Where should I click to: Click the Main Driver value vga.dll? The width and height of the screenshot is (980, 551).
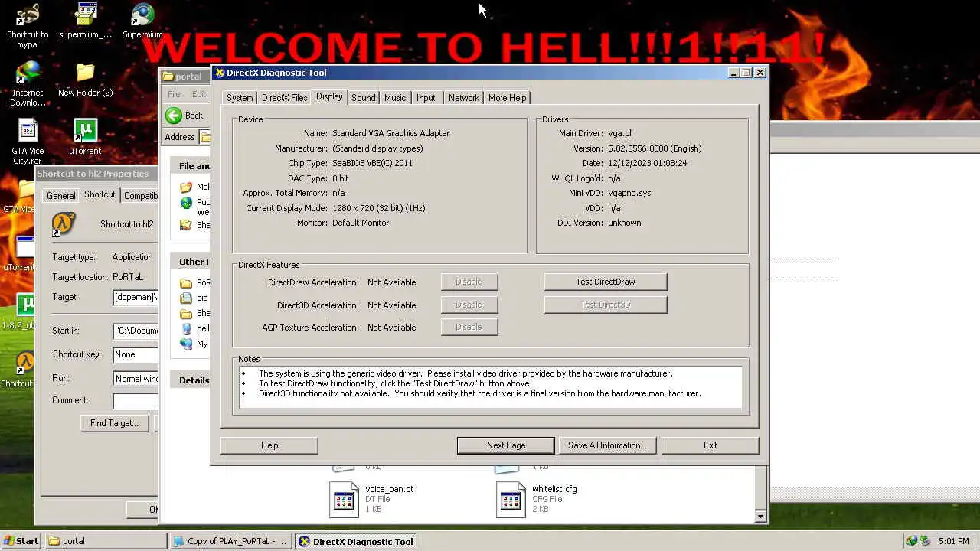click(x=620, y=133)
